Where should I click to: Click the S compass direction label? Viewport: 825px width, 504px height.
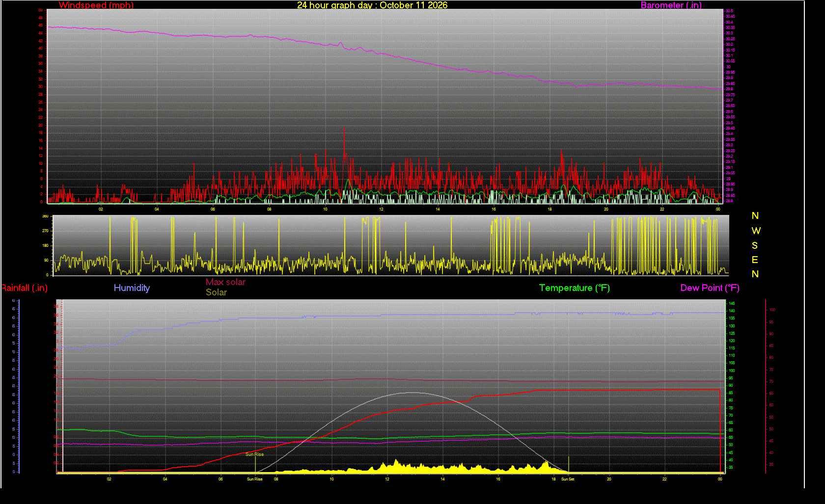pyautogui.click(x=755, y=245)
